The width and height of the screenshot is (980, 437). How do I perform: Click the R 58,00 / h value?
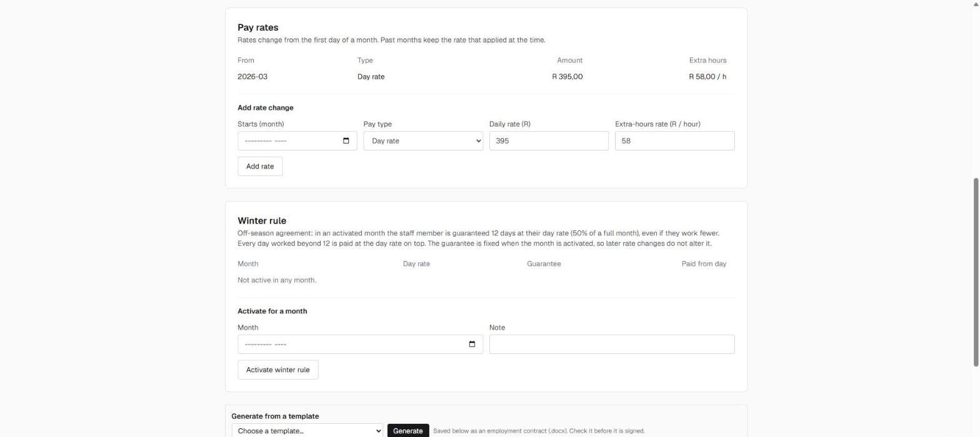707,77
